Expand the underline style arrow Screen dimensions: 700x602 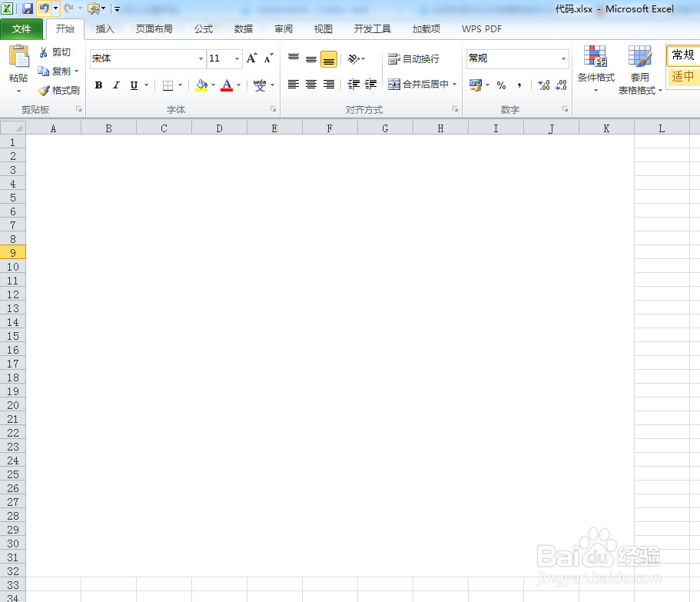coord(147,85)
